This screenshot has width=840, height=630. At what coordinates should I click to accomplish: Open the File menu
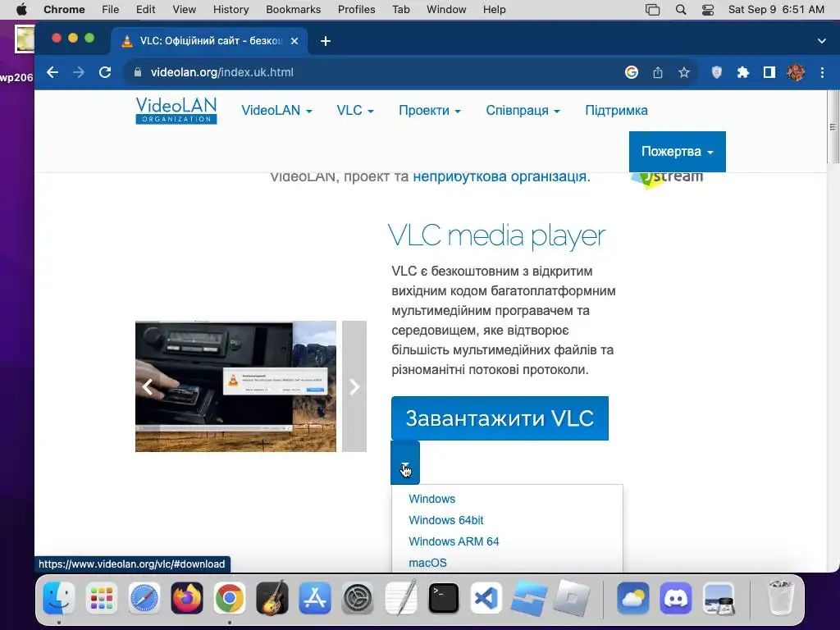pos(111,9)
